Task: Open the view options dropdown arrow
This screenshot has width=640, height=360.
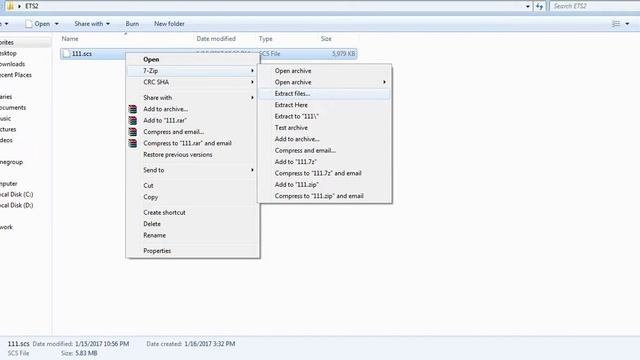Action: [x=627, y=24]
